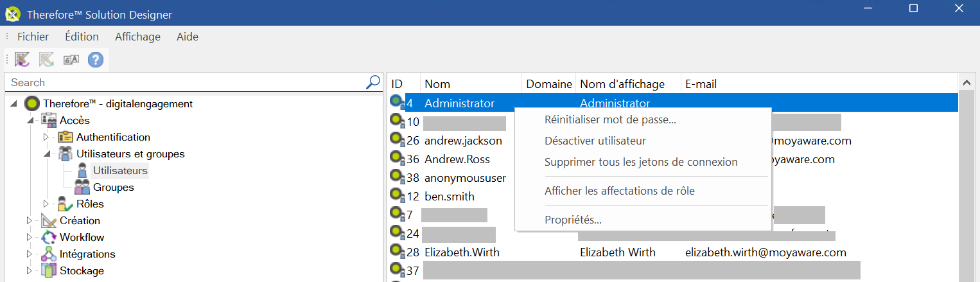
Task: Click the language translation toolbar icon
Action: point(71,60)
